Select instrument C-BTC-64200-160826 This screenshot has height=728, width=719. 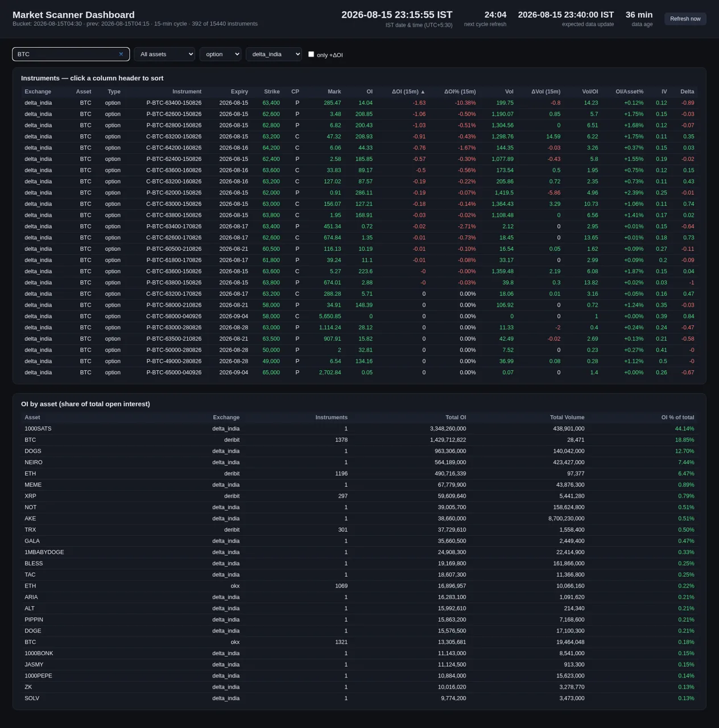click(x=173, y=148)
